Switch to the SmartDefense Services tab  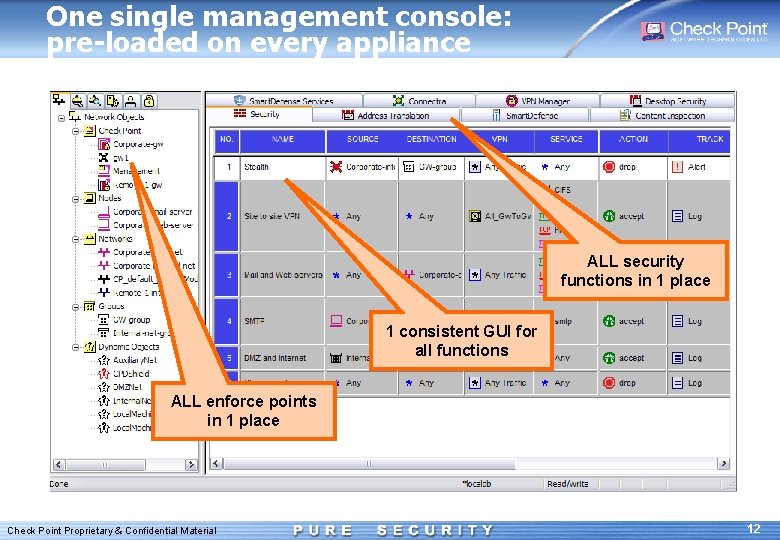coord(284,100)
